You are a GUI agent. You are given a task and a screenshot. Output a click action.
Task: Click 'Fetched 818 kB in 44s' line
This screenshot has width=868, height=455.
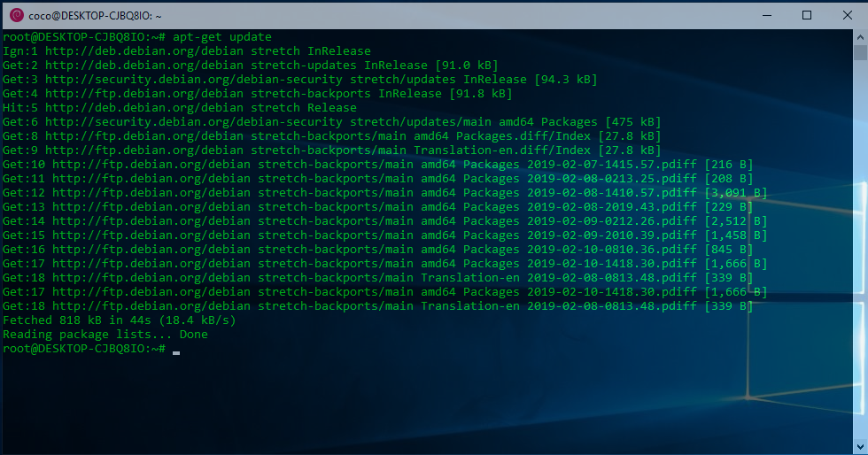coord(119,320)
